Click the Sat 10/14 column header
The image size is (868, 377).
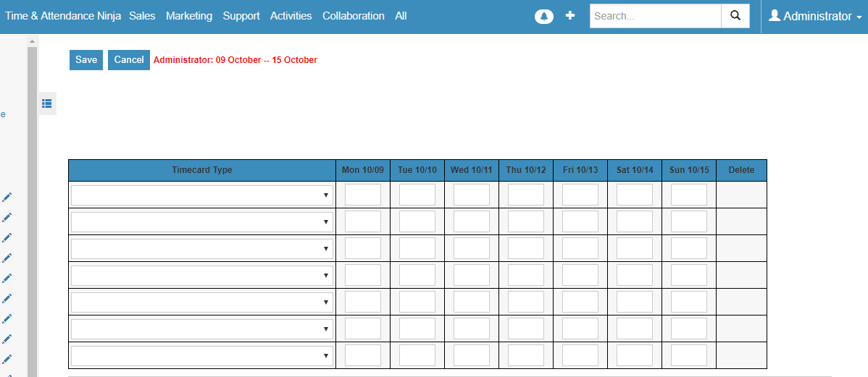click(x=635, y=170)
